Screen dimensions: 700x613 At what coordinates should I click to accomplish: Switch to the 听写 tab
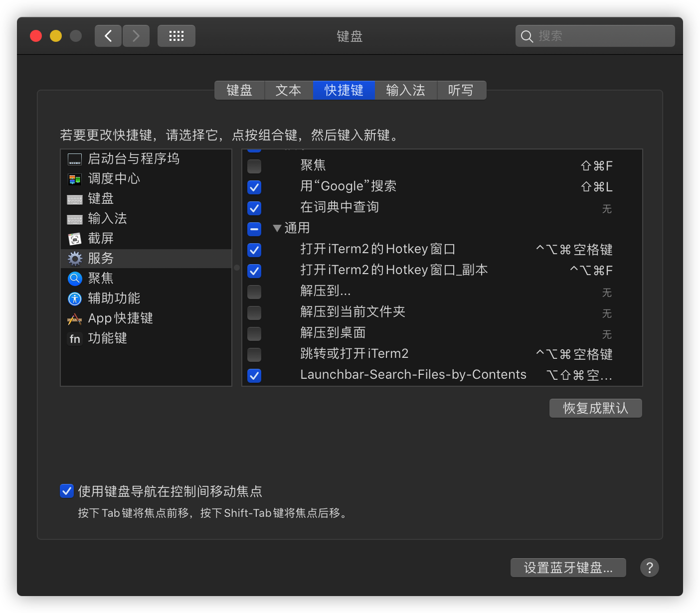pos(461,90)
